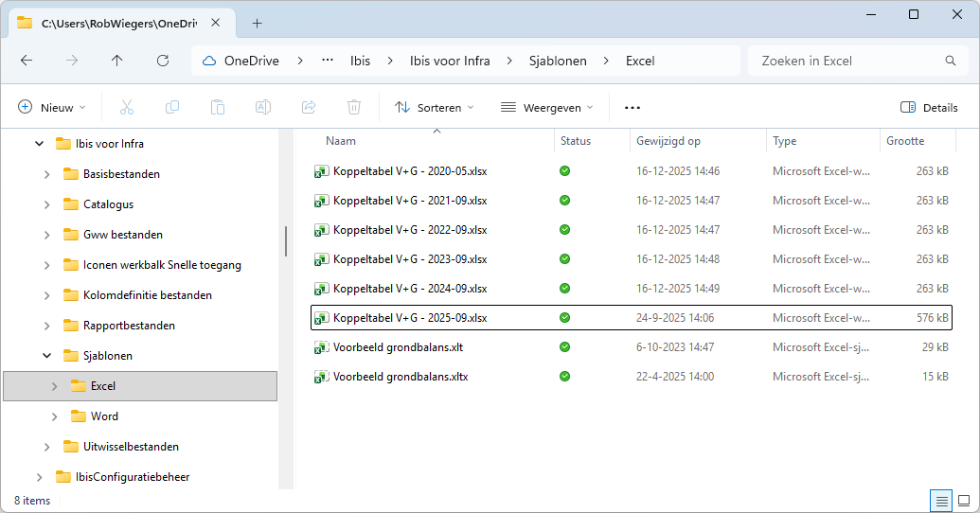Expand the Uitwisselbestanden folder node
Viewport: 980px width, 513px height.
pos(47,447)
